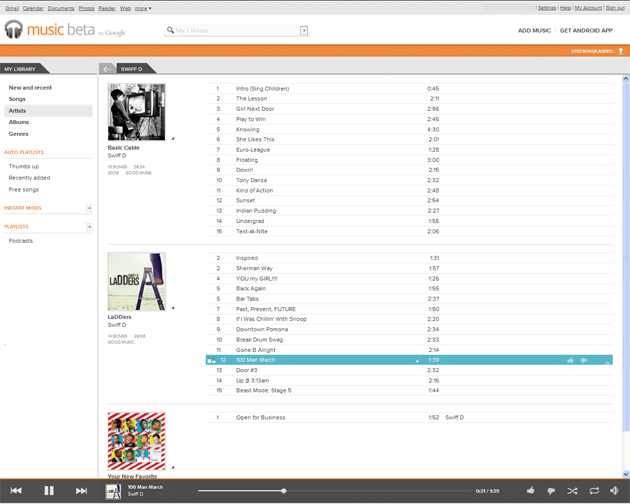Screen dimensions: 630x504
Task: Open Albums in the library sidebar
Action: point(18,122)
